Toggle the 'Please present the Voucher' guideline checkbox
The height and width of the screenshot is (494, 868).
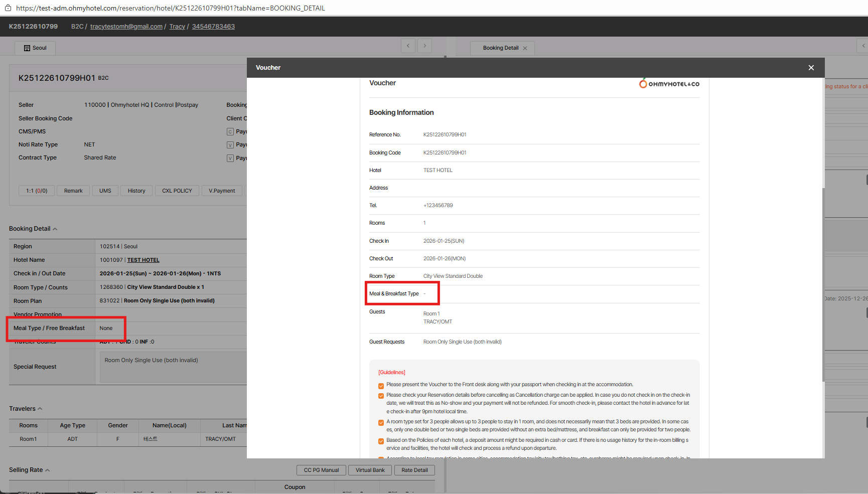(381, 386)
